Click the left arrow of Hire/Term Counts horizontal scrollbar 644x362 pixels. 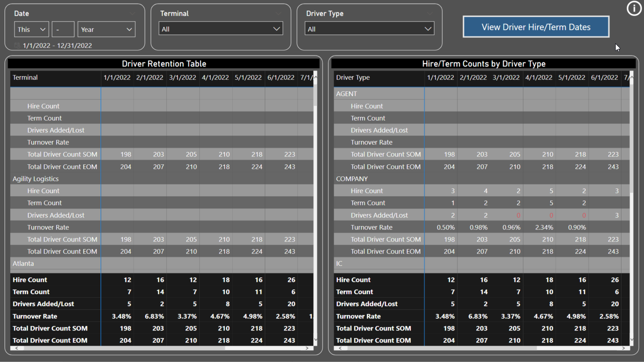[340, 348]
